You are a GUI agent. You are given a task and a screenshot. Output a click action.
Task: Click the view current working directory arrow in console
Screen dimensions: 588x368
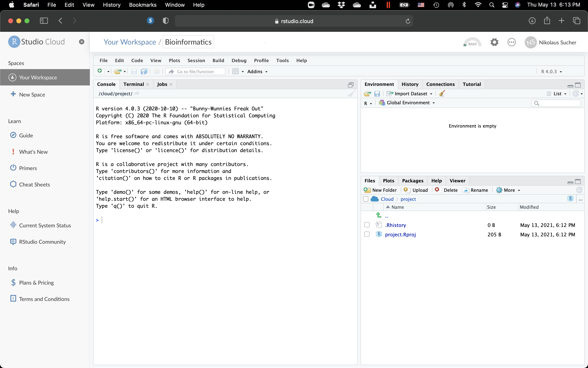[x=137, y=93]
